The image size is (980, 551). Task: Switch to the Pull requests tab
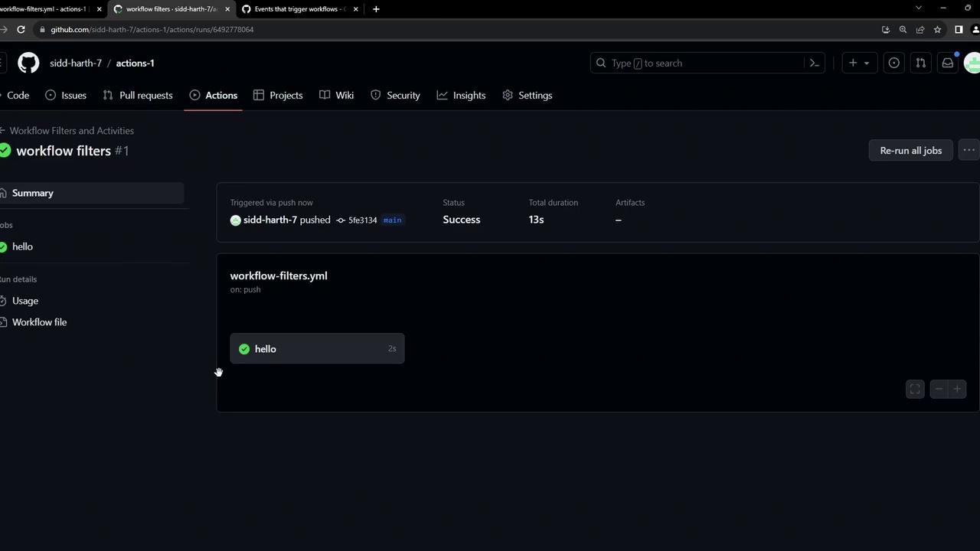[x=138, y=95]
